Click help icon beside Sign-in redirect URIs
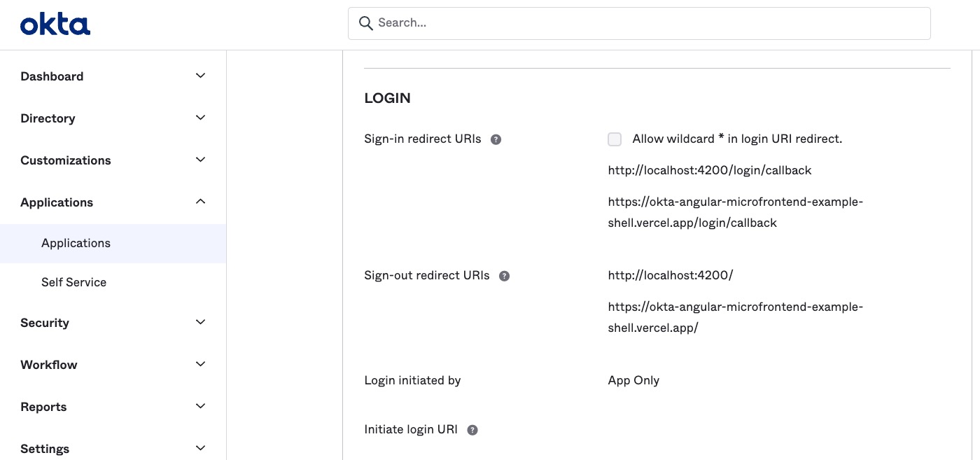This screenshot has width=980, height=460. [x=496, y=139]
